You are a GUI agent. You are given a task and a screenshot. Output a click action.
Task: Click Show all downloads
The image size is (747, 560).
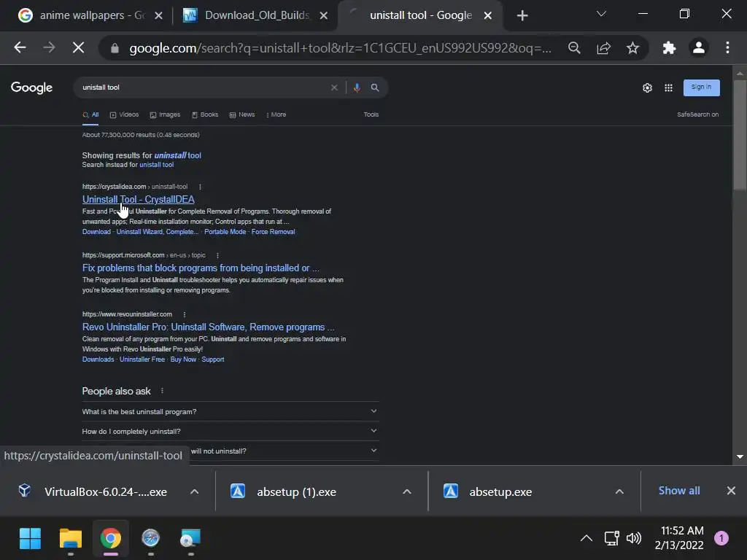tap(679, 491)
